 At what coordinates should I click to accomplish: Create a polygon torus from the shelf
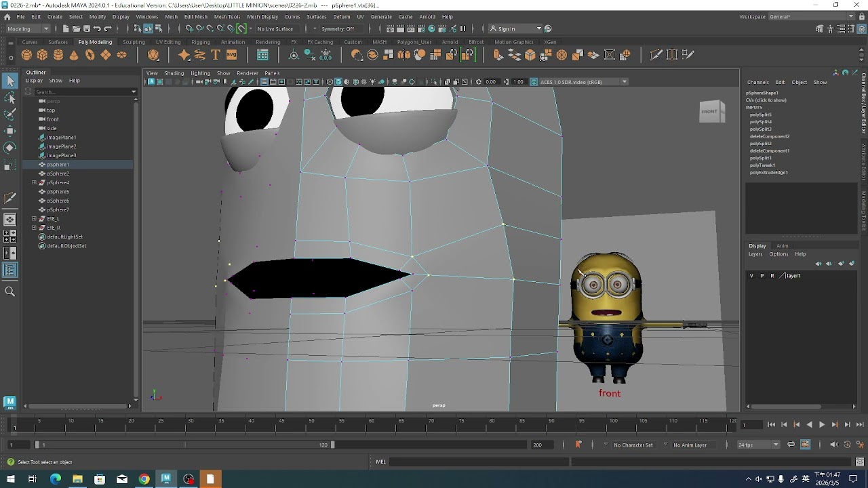point(90,55)
